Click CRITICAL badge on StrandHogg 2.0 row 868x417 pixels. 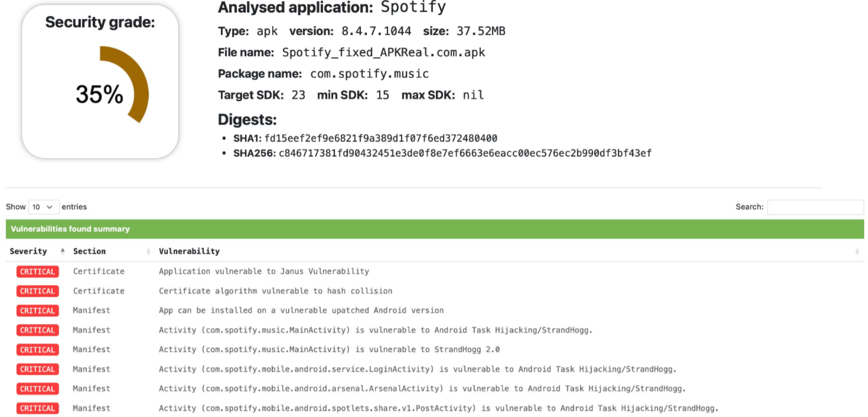pyautogui.click(x=38, y=350)
